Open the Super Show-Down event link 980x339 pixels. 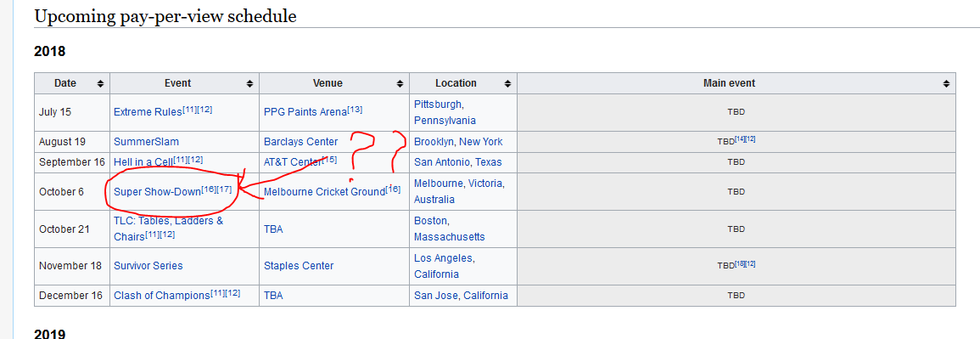(158, 192)
